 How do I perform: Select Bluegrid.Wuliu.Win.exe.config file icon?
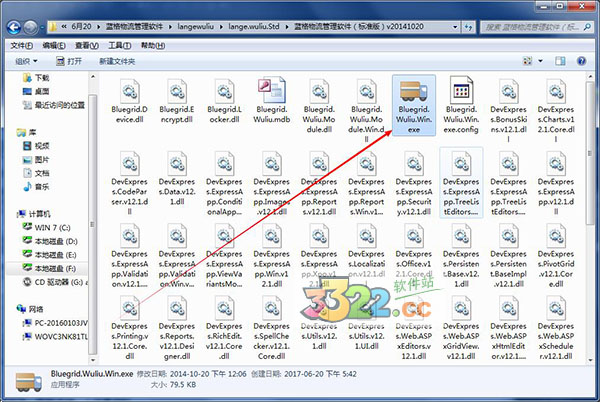click(461, 90)
